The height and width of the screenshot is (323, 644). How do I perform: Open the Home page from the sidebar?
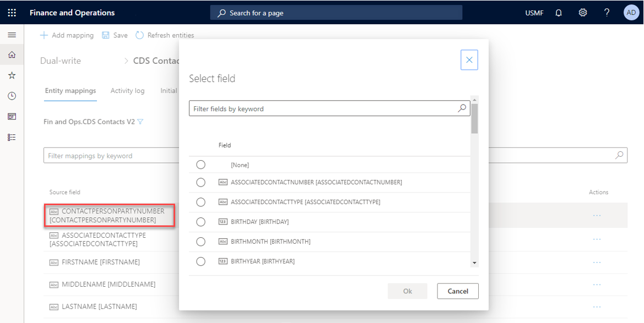(12, 54)
